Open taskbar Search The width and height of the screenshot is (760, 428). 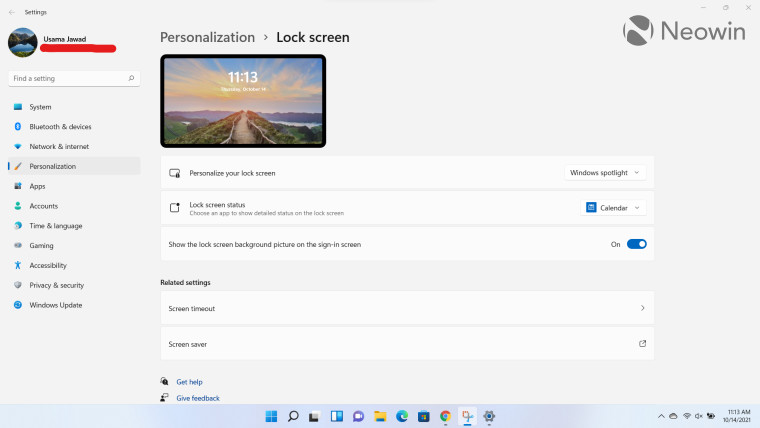tap(293, 416)
